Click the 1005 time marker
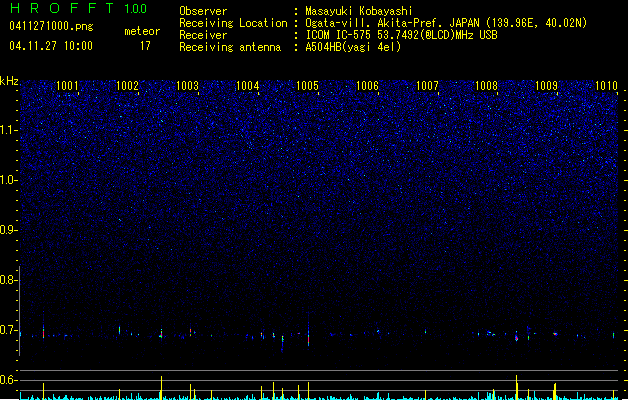The height and width of the screenshot is (400, 629). tap(307, 86)
